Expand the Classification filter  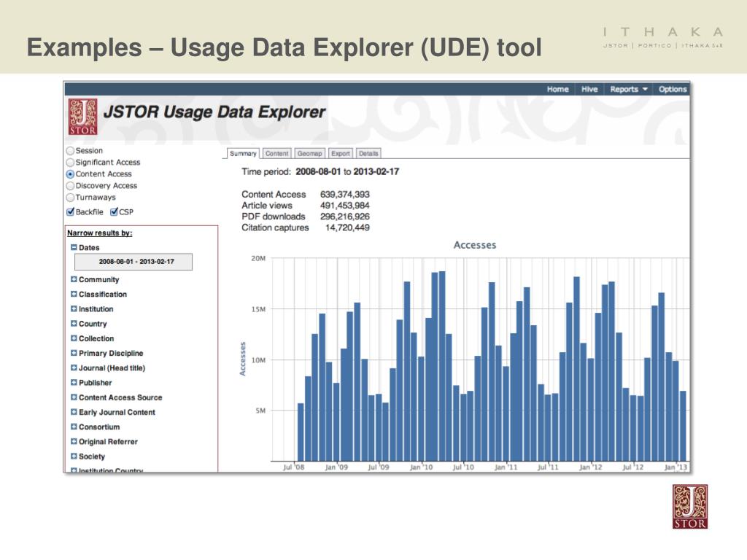click(x=74, y=295)
